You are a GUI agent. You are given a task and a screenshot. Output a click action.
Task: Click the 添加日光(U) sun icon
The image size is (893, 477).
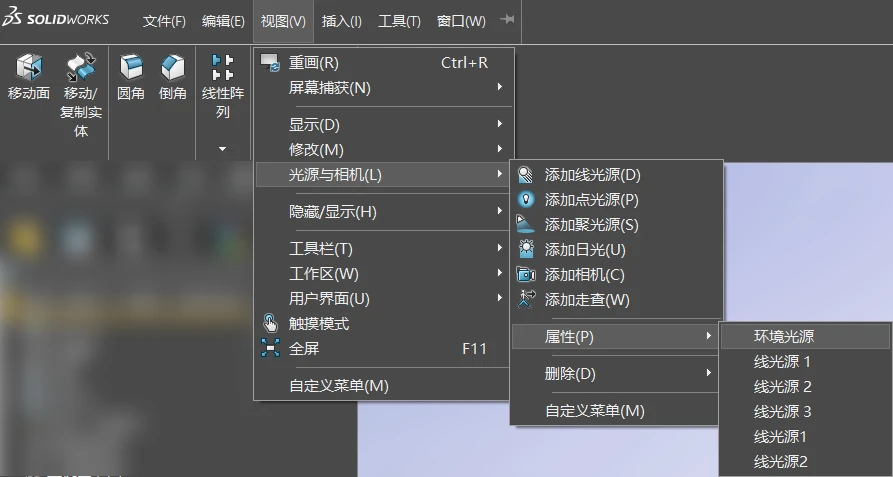click(x=525, y=249)
